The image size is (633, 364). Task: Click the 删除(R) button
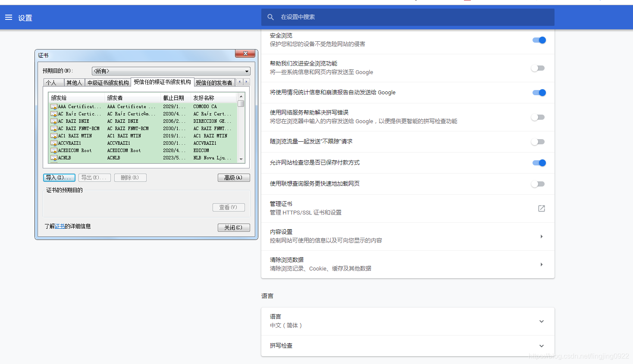tap(130, 177)
